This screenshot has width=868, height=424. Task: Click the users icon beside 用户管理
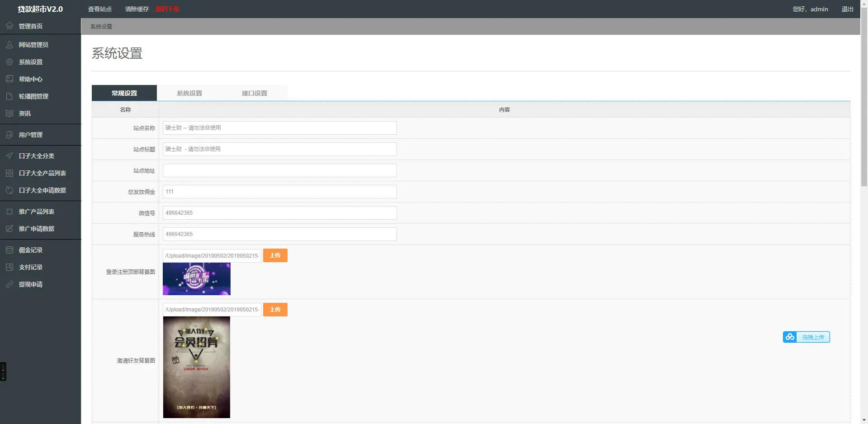point(9,135)
